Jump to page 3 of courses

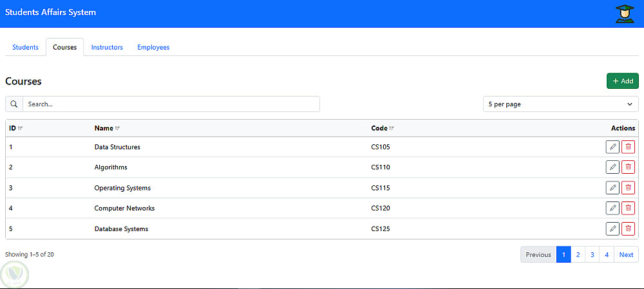pos(592,255)
